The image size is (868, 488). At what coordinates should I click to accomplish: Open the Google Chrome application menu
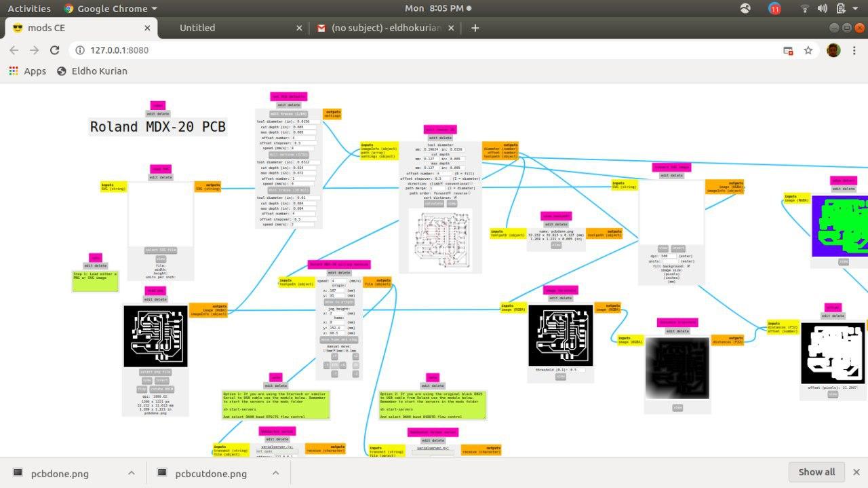pyautogui.click(x=111, y=8)
